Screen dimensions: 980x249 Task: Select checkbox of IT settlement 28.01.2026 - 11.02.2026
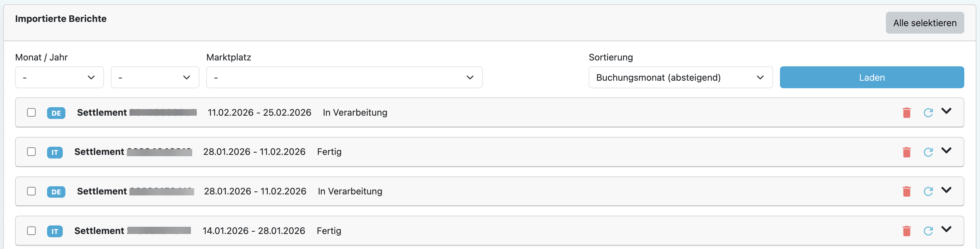point(32,152)
